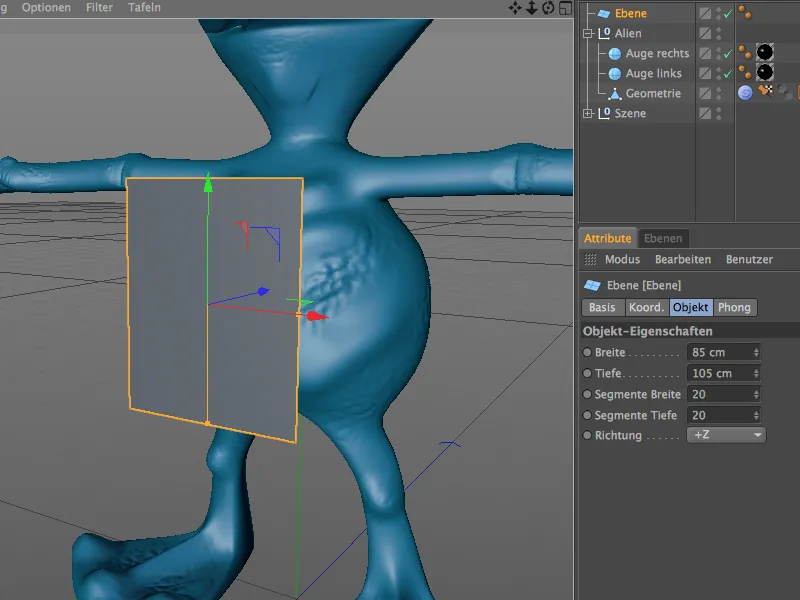The height and width of the screenshot is (600, 800).
Task: Click the Breite value stepper arrows
Action: coord(756,352)
